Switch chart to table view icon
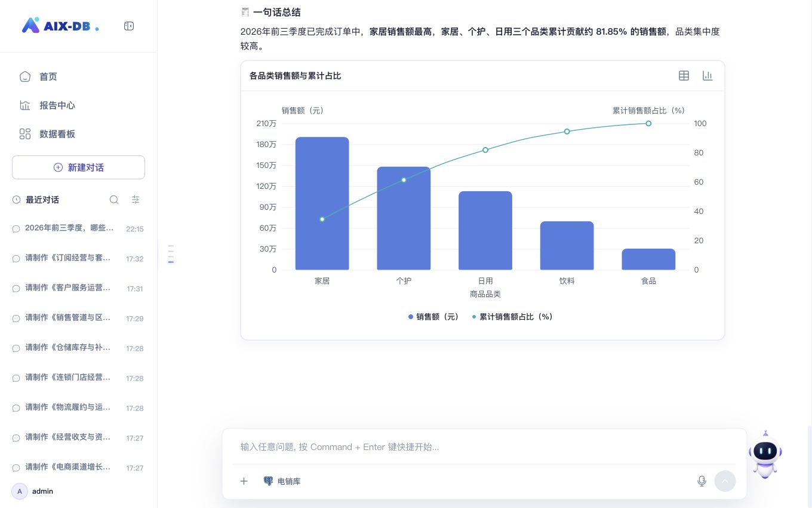Viewport: 812px width, 508px height. 684,75
